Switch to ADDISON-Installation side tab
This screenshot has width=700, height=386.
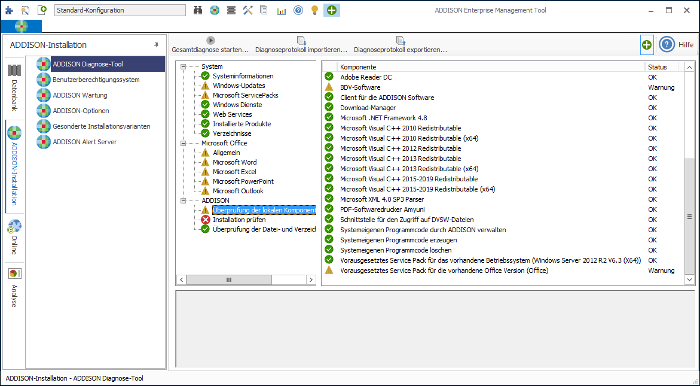pyautogui.click(x=14, y=166)
